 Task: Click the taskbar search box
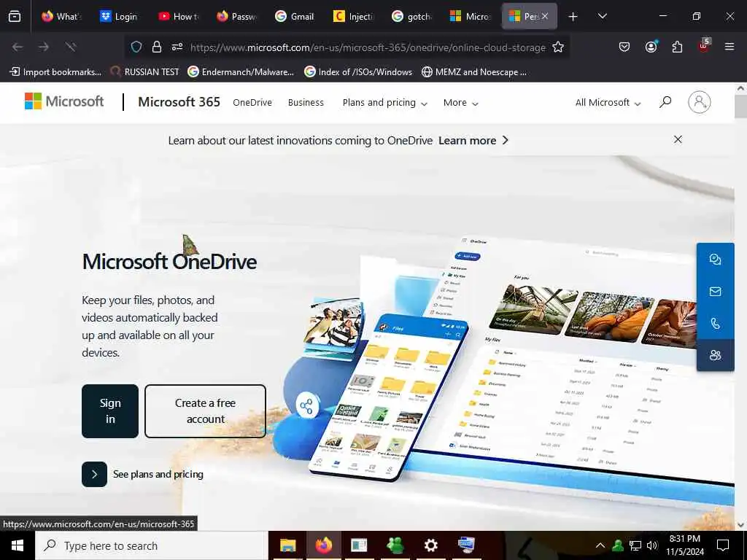152,545
